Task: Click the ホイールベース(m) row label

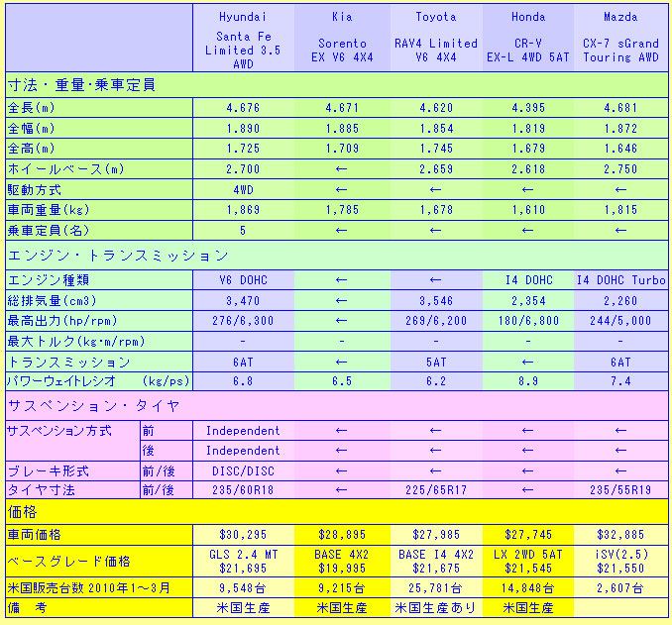Action: (x=66, y=168)
